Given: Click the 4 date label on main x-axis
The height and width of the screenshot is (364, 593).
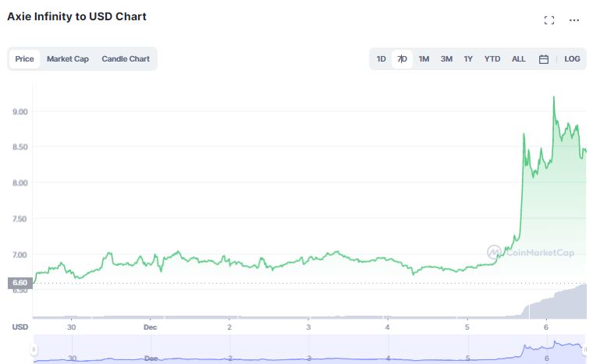Looking at the screenshot, I should pos(388,327).
